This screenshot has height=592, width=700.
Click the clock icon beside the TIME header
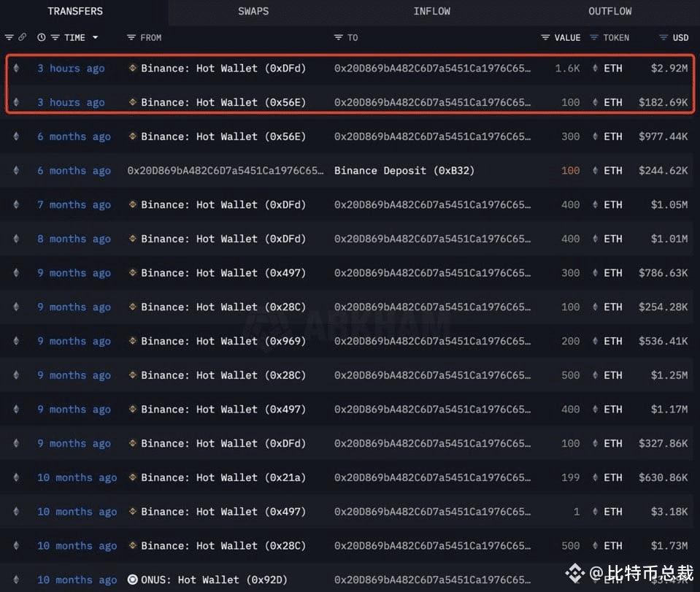pyautogui.click(x=42, y=37)
